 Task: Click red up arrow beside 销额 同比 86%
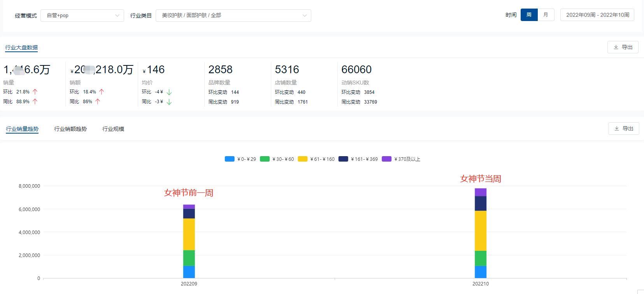point(98,102)
